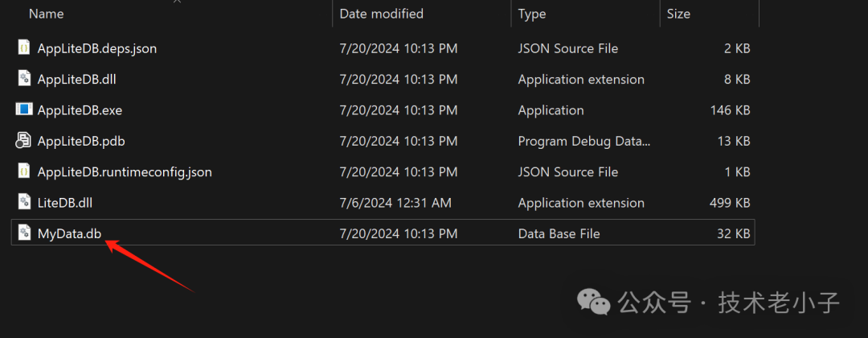
Task: Click the AppLiteDB.exe application icon
Action: coord(24,109)
